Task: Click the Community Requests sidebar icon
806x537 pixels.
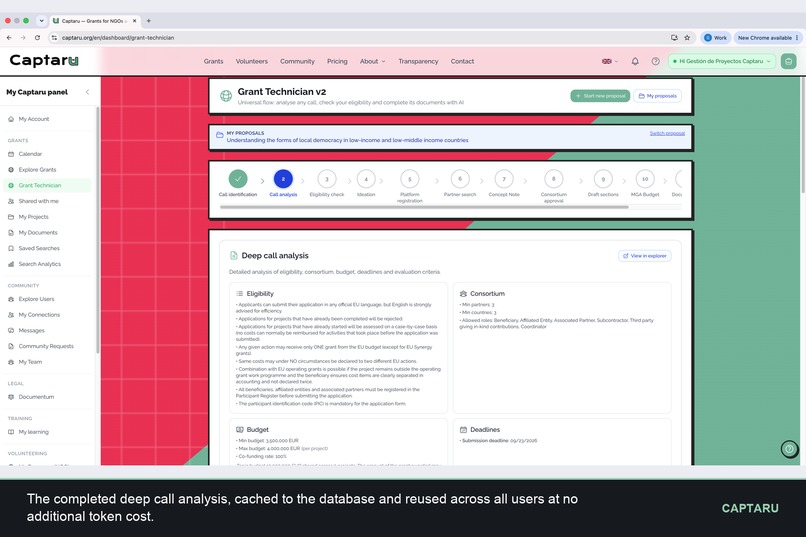Action: click(x=11, y=346)
